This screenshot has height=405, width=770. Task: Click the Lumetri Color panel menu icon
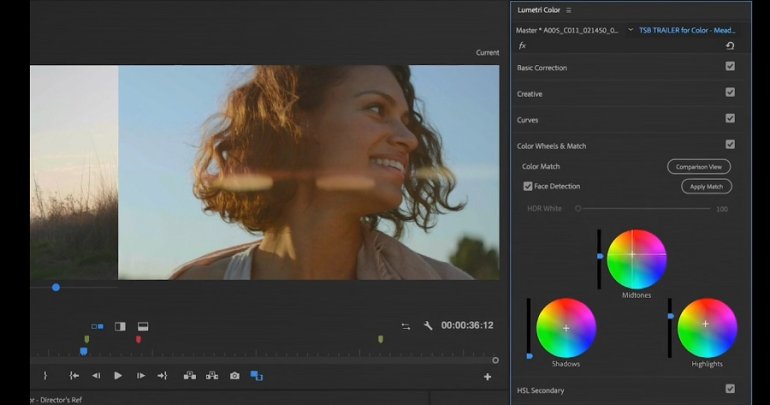pyautogui.click(x=569, y=10)
